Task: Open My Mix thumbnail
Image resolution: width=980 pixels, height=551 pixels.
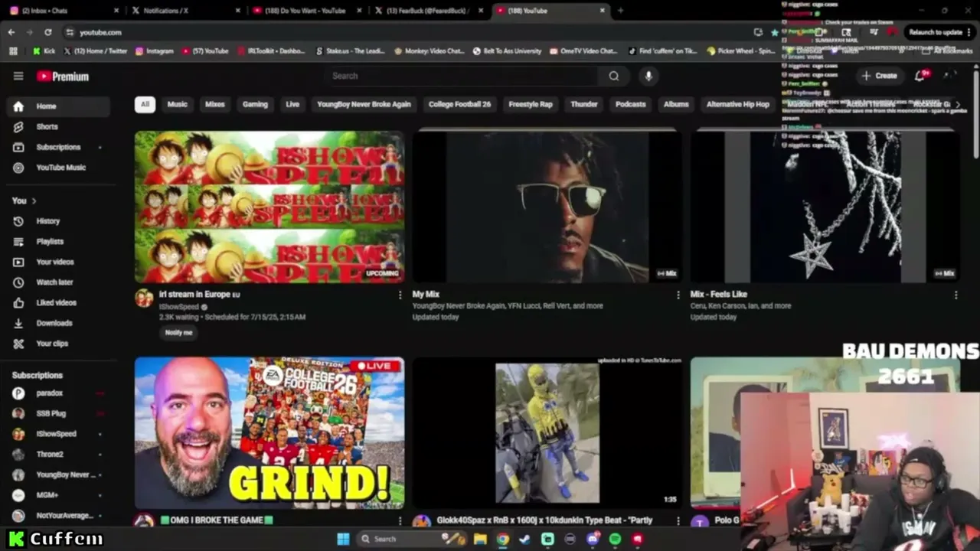Action: [x=547, y=207]
